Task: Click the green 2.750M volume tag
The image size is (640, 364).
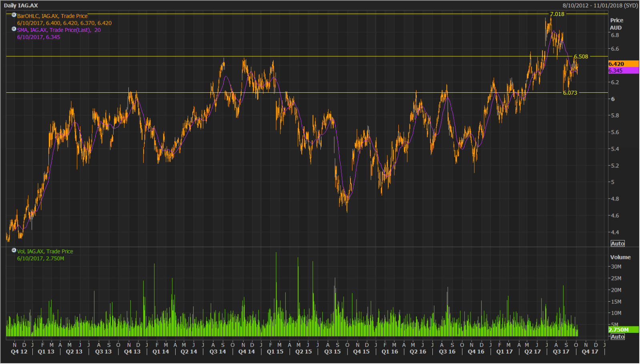Action: [x=623, y=330]
